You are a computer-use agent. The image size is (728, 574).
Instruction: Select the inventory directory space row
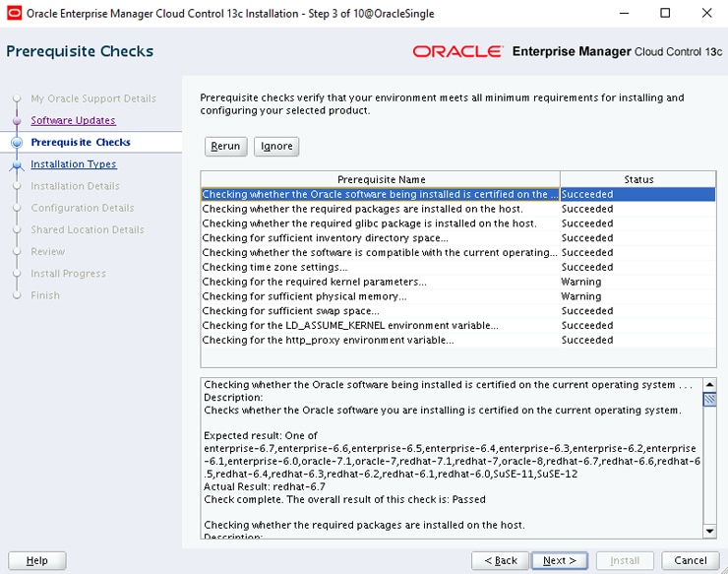pyautogui.click(x=458, y=238)
